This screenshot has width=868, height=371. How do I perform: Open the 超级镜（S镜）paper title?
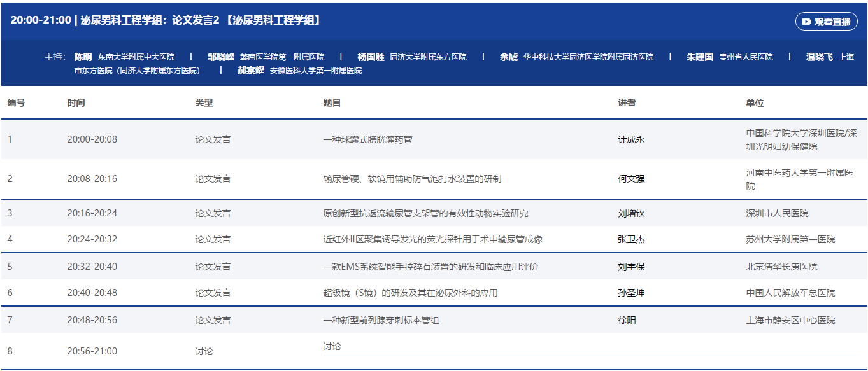[410, 293]
